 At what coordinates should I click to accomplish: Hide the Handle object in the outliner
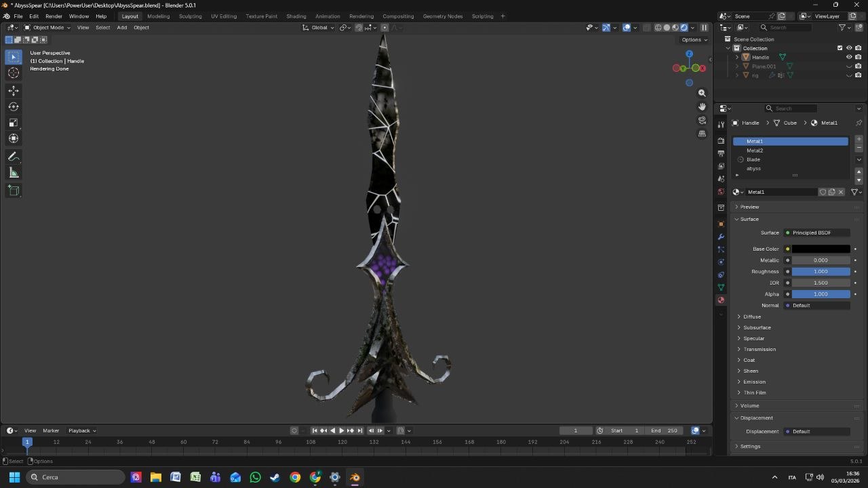(849, 57)
